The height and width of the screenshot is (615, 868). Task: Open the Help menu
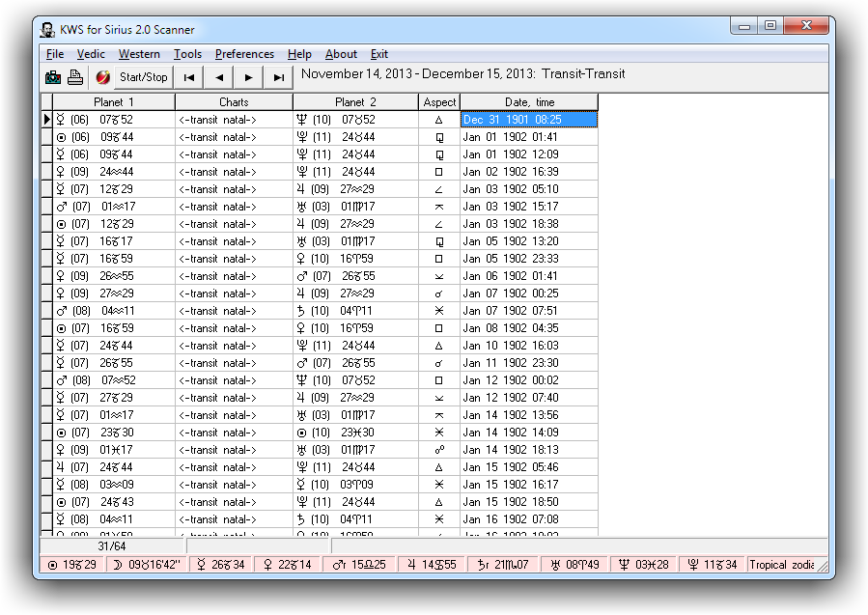click(x=299, y=54)
